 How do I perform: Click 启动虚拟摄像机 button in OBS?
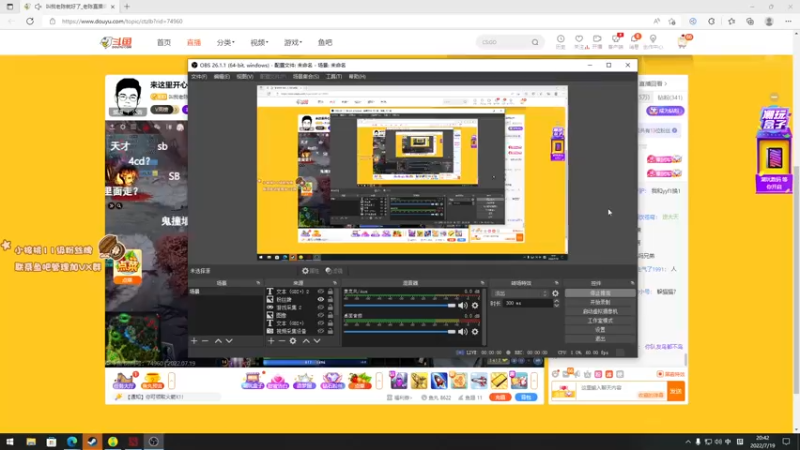point(600,311)
